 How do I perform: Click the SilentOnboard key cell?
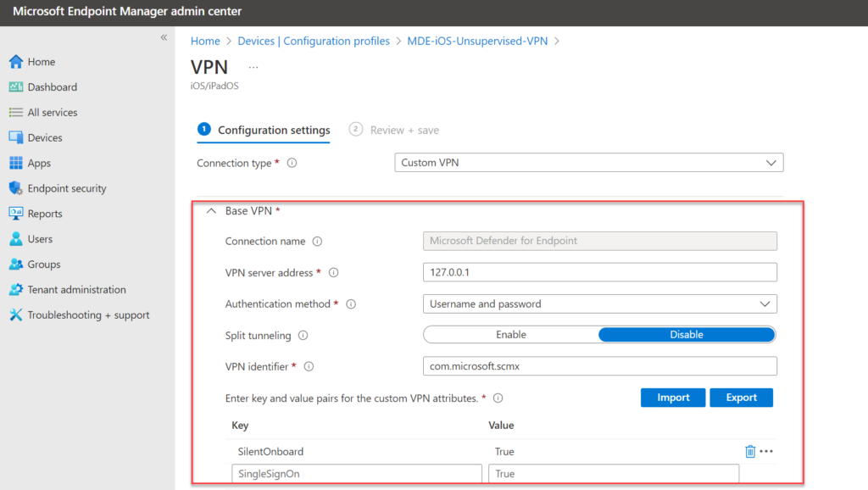pos(270,451)
